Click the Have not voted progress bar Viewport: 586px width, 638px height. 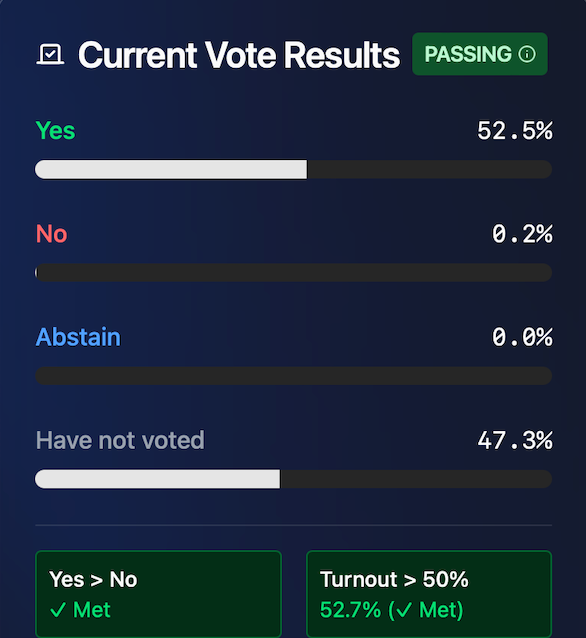(x=293, y=479)
